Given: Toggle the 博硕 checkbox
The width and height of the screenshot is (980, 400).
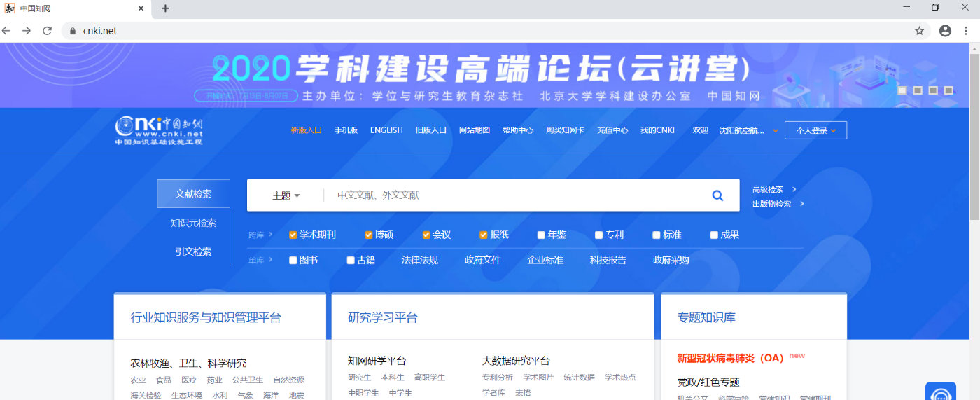Looking at the screenshot, I should click(x=369, y=235).
